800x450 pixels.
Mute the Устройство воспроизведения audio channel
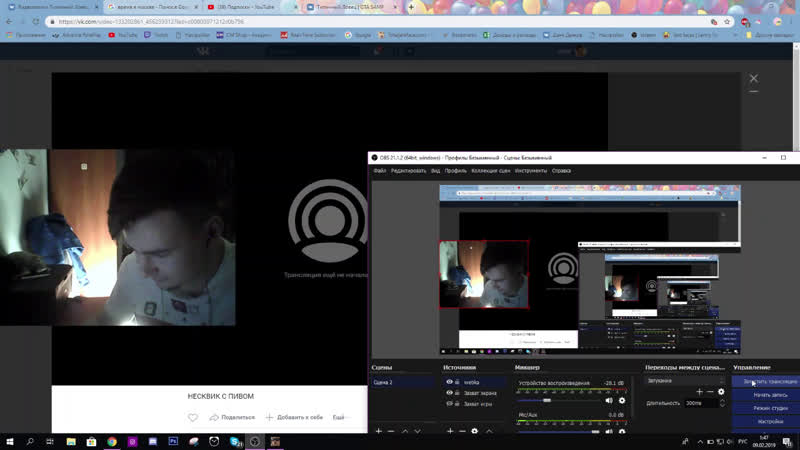pyautogui.click(x=609, y=401)
